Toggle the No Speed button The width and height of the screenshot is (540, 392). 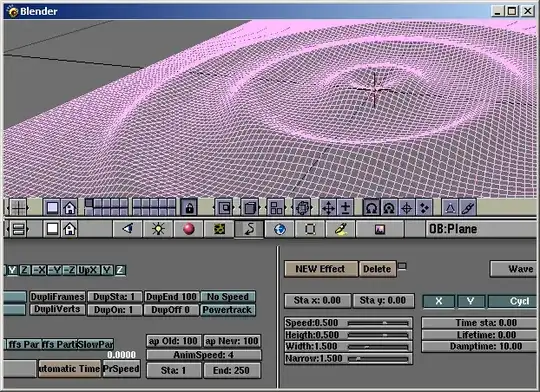(228, 297)
